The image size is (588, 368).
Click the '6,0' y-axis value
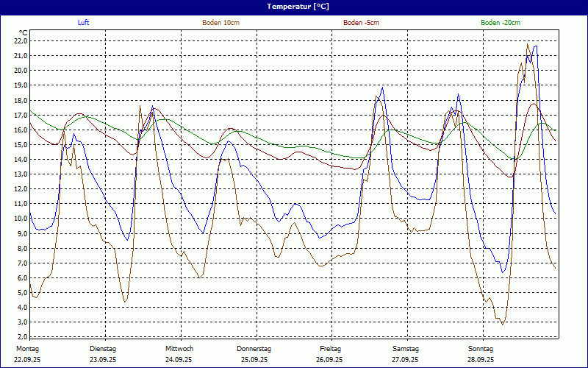pyautogui.click(x=23, y=278)
